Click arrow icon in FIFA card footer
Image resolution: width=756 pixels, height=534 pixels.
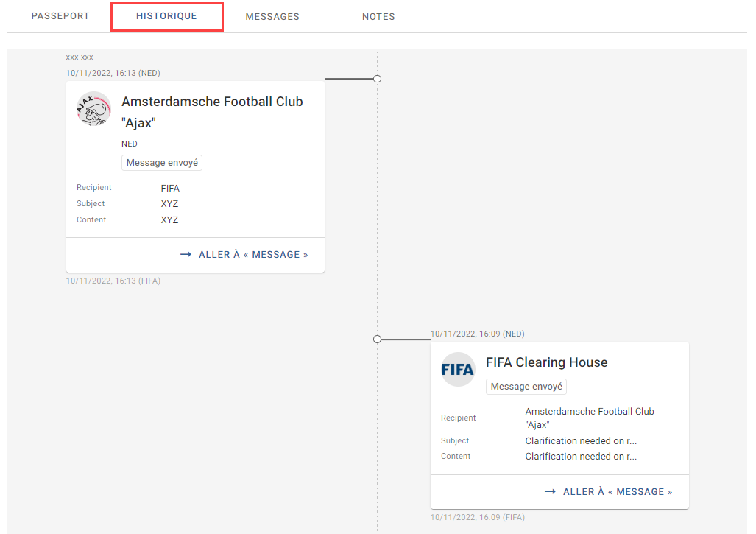[x=550, y=491]
